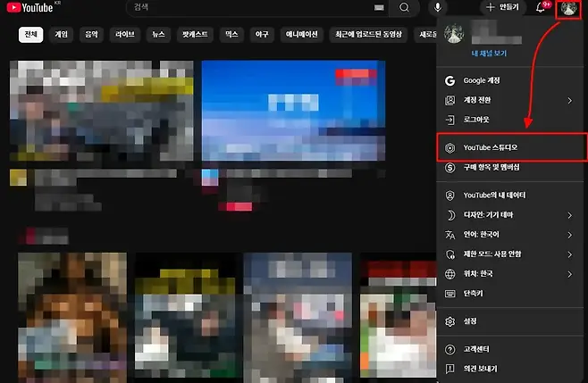The height and width of the screenshot is (383, 588).
Task: Expand the 언어: 한국어 chevron
Action: coord(569,235)
